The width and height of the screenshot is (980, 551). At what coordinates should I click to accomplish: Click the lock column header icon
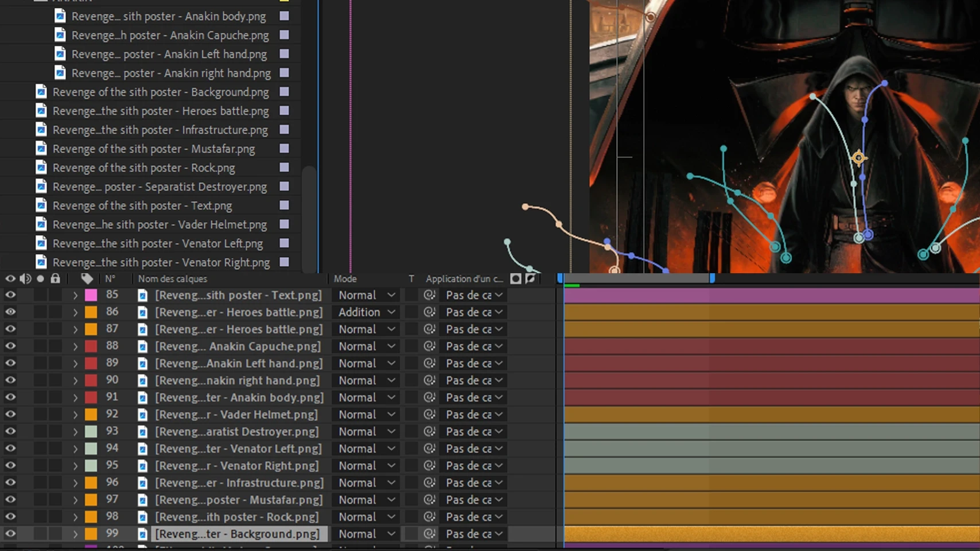[55, 278]
